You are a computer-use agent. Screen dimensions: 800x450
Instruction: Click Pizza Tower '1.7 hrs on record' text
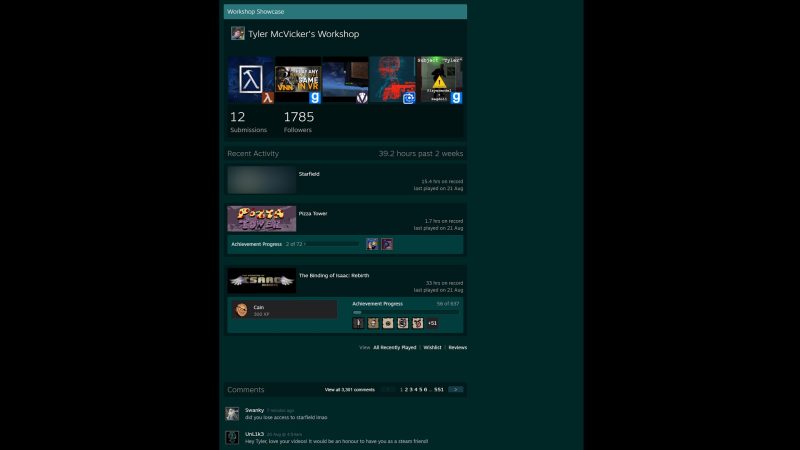click(x=444, y=221)
